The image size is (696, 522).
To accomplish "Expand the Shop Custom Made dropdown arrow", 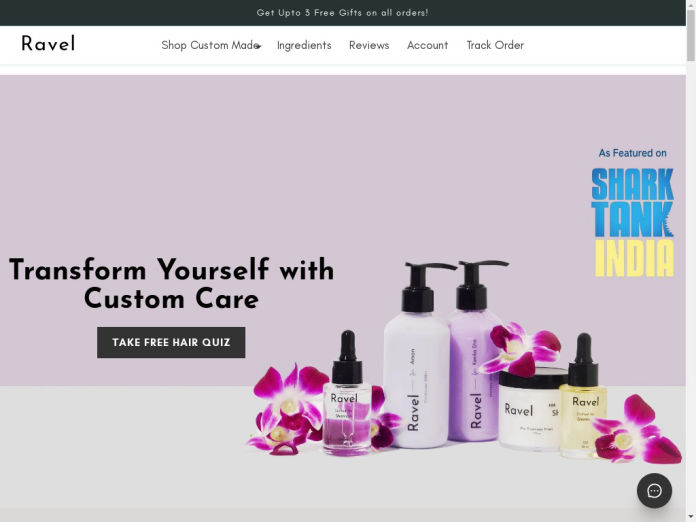I will 258,46.
